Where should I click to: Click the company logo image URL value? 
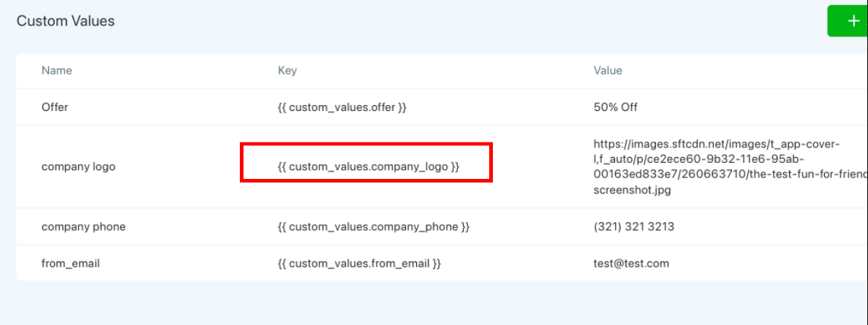[731, 167]
